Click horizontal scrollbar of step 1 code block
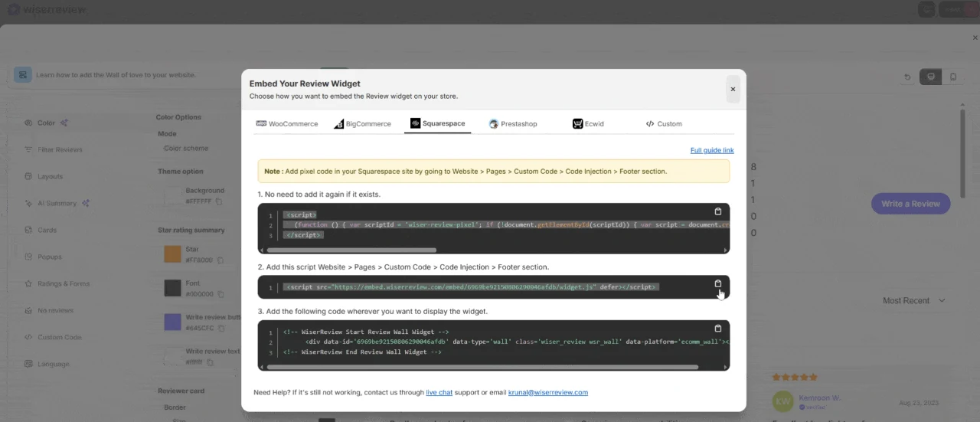980x422 pixels. pos(351,250)
